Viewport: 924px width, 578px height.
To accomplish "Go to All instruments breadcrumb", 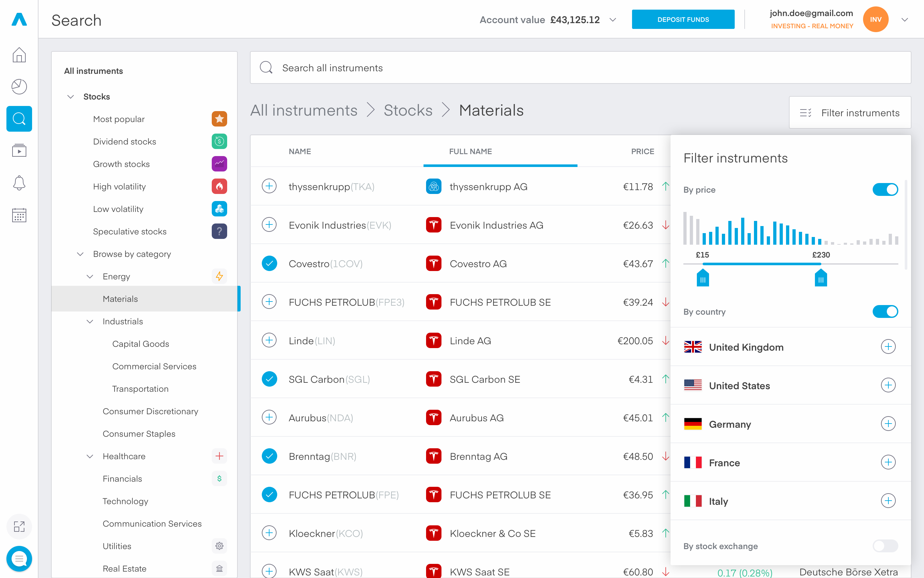I will click(x=304, y=110).
